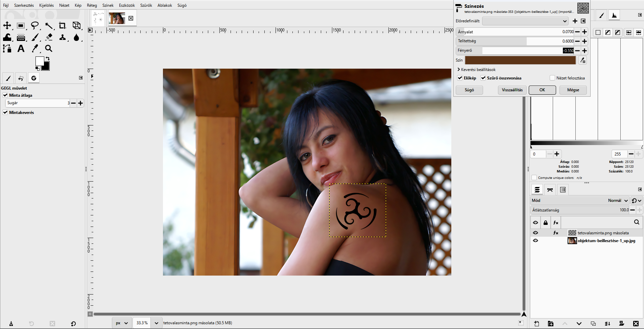This screenshot has width=644, height=329.
Task: Select the Rectangle Select tool
Action: click(x=21, y=26)
